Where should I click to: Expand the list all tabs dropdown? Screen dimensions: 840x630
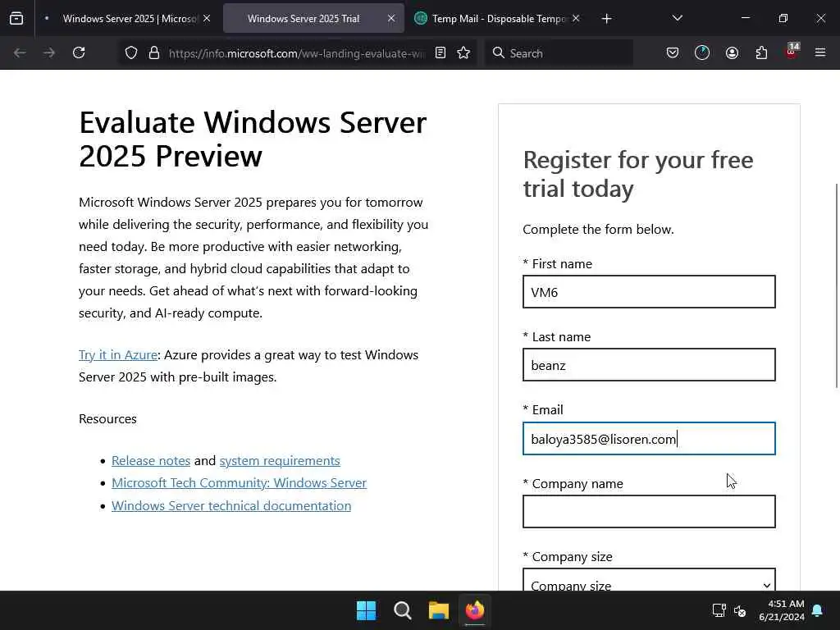(x=677, y=19)
